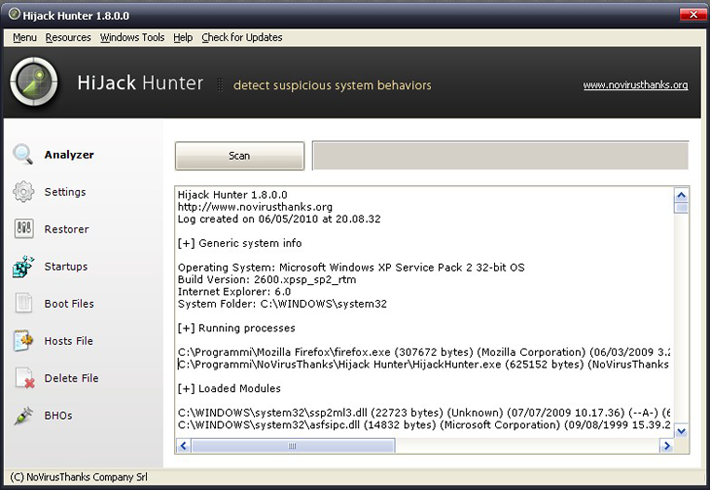Click the log's scroll up arrow

(x=681, y=195)
